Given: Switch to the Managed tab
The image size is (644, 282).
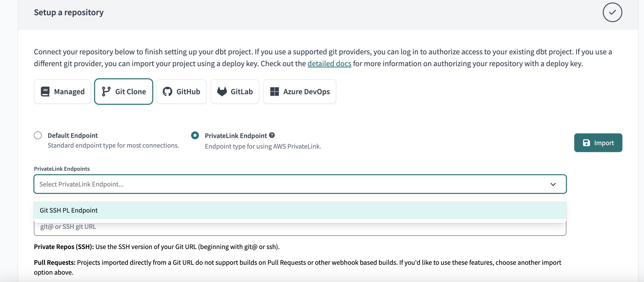Looking at the screenshot, I should [x=62, y=91].
